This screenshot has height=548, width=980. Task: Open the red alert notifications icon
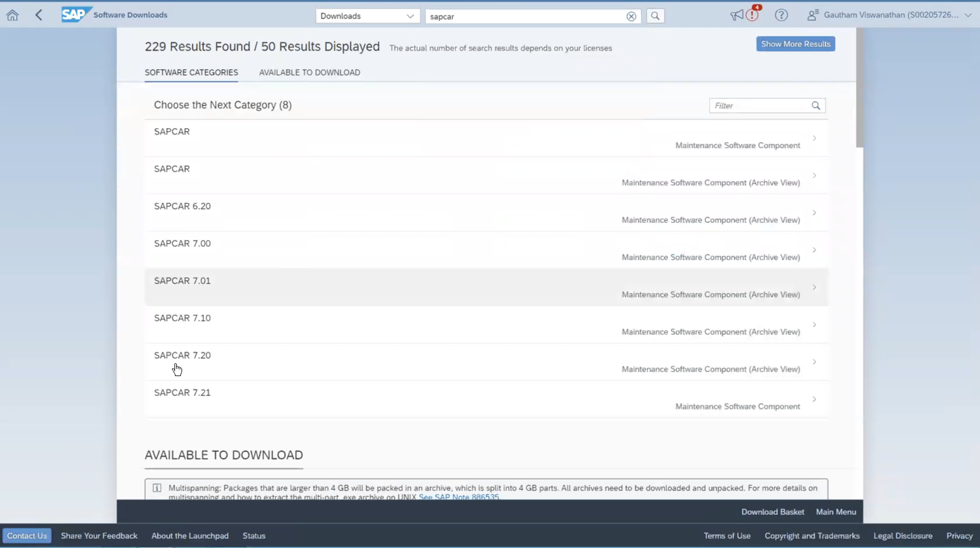(x=752, y=15)
